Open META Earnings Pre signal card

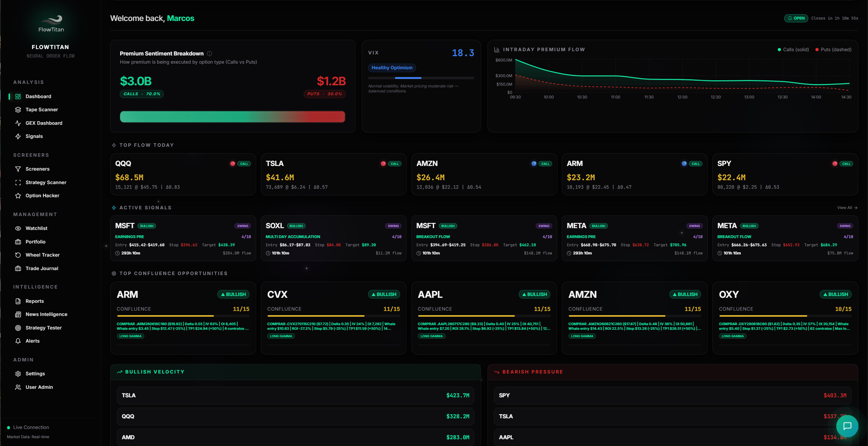(x=634, y=238)
